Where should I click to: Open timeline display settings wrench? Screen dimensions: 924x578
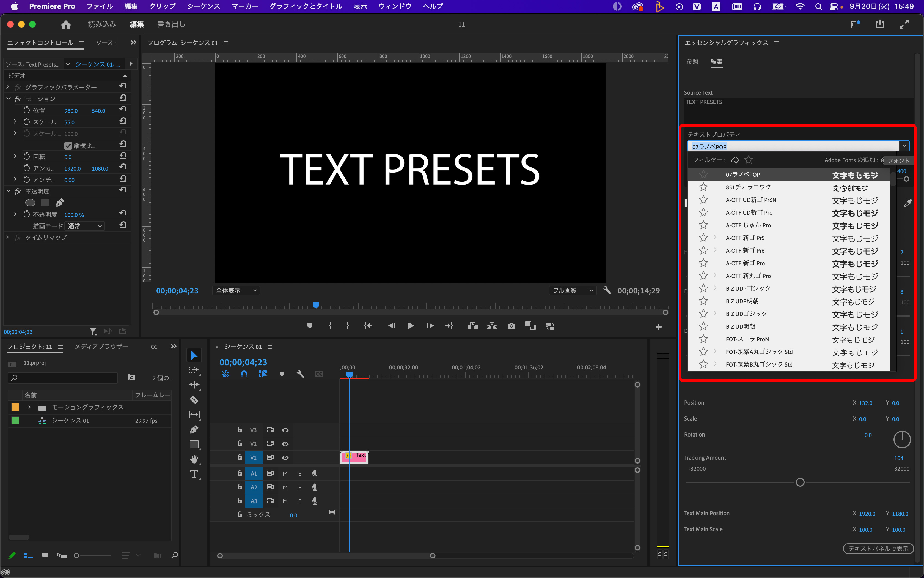pyautogui.click(x=300, y=374)
